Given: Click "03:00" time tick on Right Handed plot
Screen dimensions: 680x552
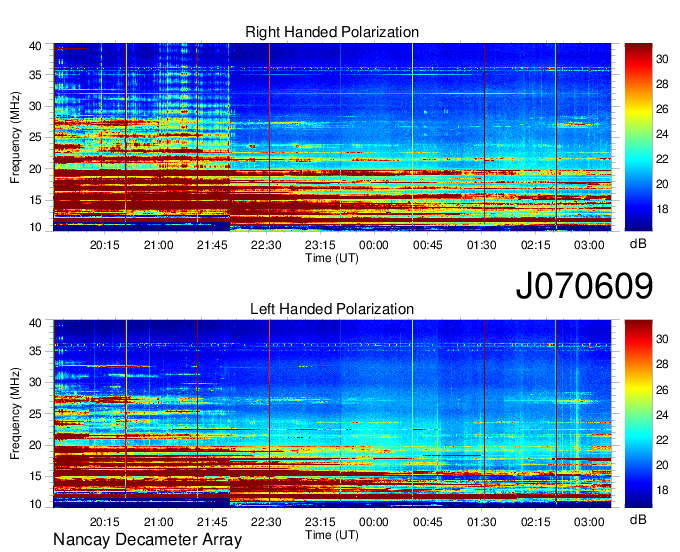Looking at the screenshot, I should [589, 245].
